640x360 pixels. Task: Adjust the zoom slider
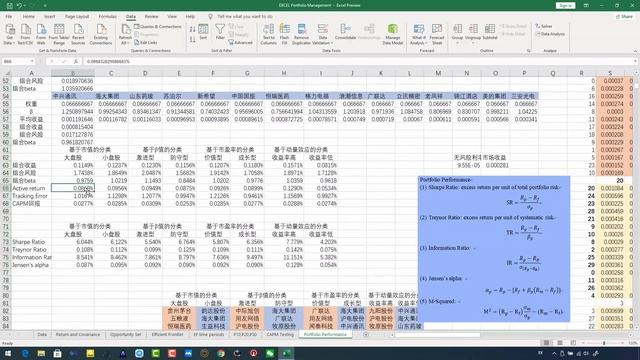604,343
